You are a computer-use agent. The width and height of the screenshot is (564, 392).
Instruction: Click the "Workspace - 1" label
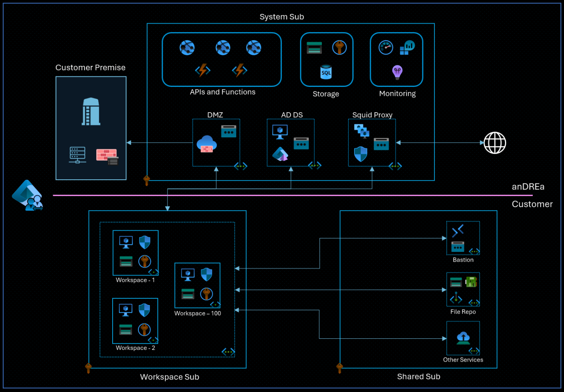pyautogui.click(x=135, y=280)
